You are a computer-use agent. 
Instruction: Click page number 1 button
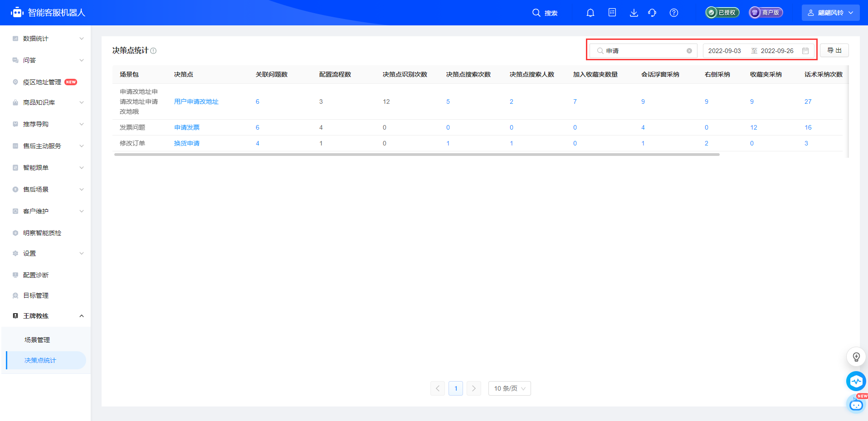456,388
